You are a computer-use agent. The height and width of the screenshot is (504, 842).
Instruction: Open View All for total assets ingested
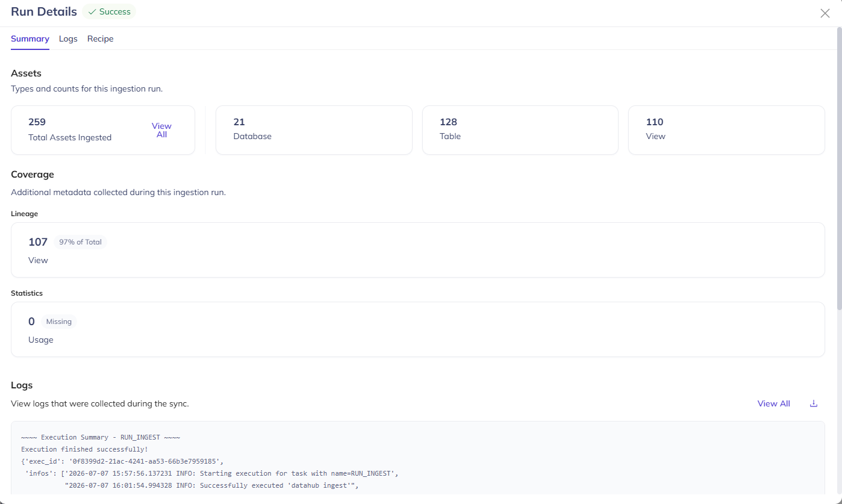coord(161,130)
